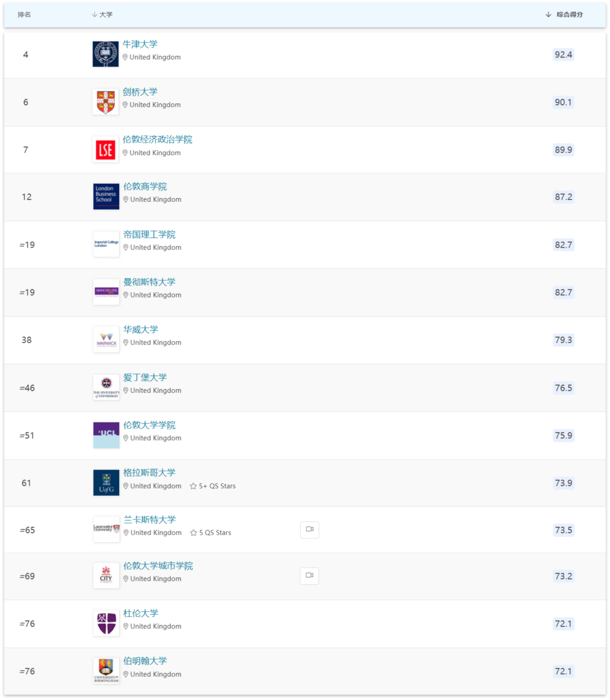
Task: Click the London Business School logo
Action: 106,196
